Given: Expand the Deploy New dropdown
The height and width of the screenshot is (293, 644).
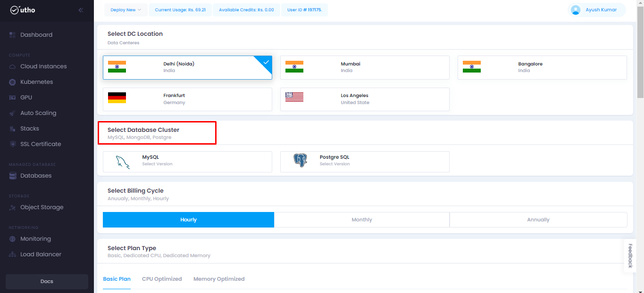Looking at the screenshot, I should (x=126, y=10).
